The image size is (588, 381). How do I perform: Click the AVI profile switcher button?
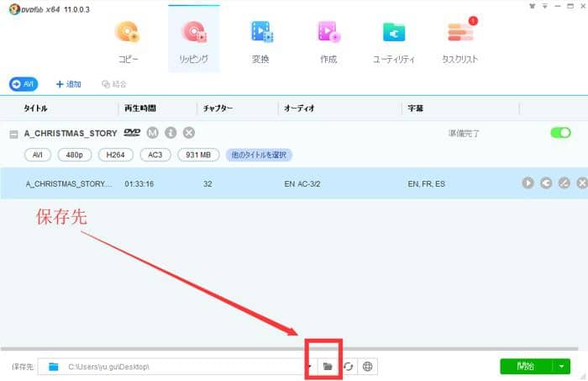pos(24,84)
